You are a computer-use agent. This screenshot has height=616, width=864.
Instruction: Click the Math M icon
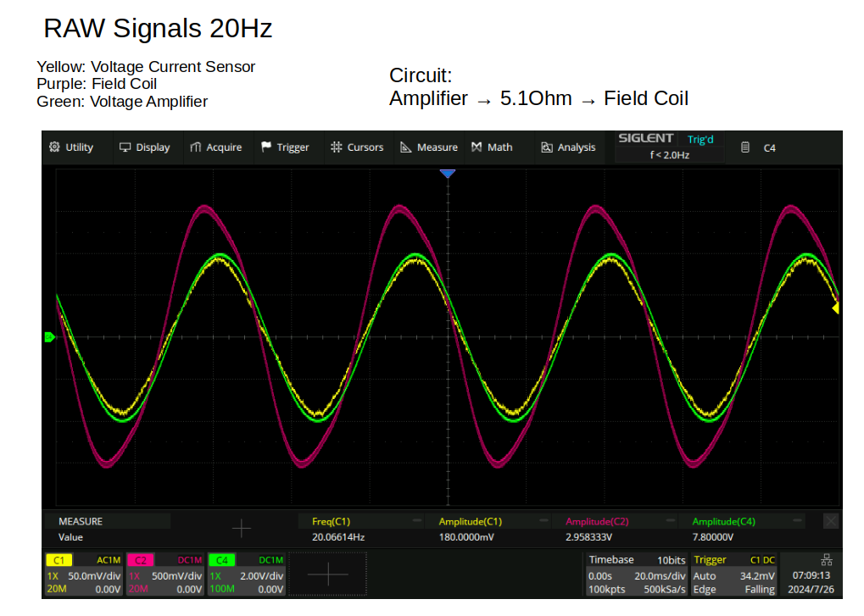tap(477, 147)
